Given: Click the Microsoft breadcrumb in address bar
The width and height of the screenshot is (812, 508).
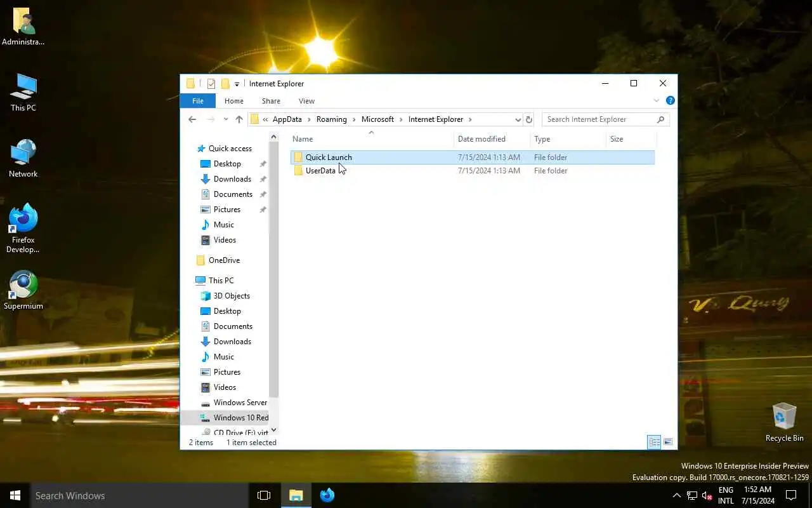Looking at the screenshot, I should [x=377, y=119].
